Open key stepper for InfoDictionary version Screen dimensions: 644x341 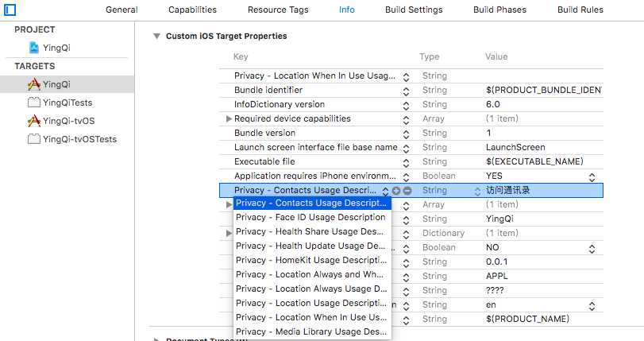click(x=406, y=105)
